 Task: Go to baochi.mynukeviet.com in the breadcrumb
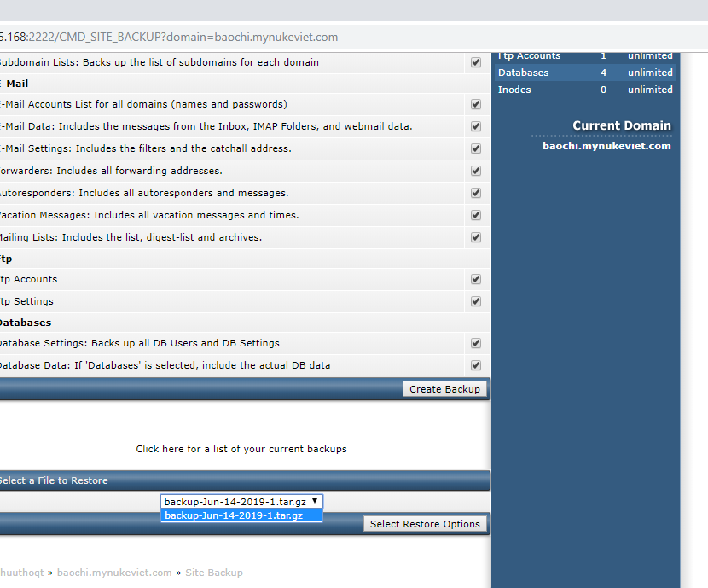click(114, 573)
